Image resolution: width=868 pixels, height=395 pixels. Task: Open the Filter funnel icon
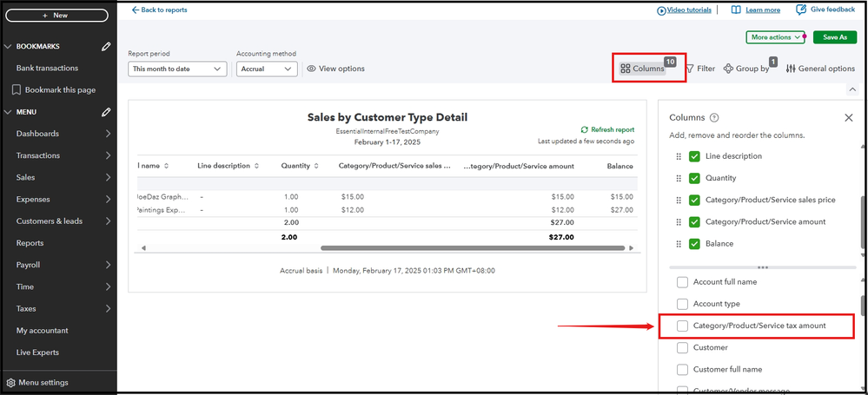(x=690, y=69)
